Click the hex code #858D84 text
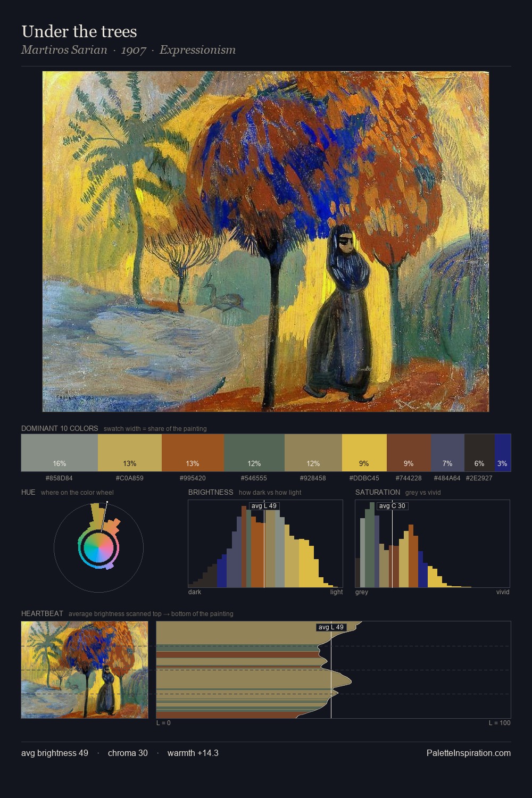The image size is (532, 798). pyautogui.click(x=59, y=478)
